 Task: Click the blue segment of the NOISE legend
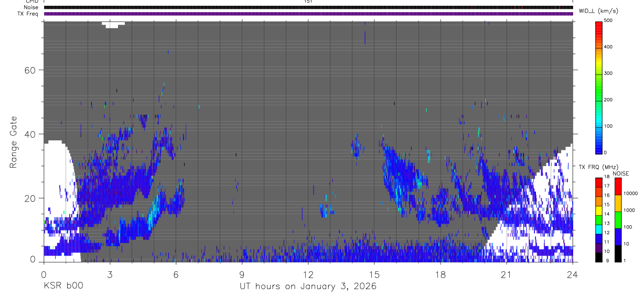617,237
